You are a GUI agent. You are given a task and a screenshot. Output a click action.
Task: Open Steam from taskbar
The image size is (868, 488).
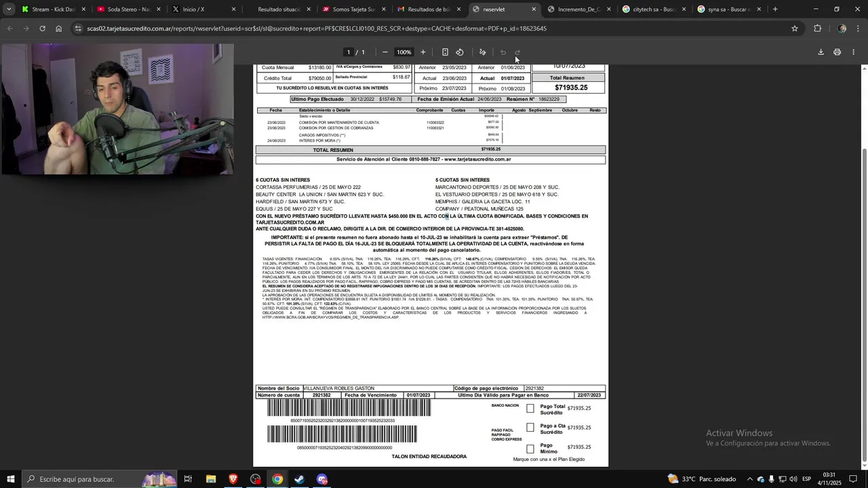coord(299,479)
